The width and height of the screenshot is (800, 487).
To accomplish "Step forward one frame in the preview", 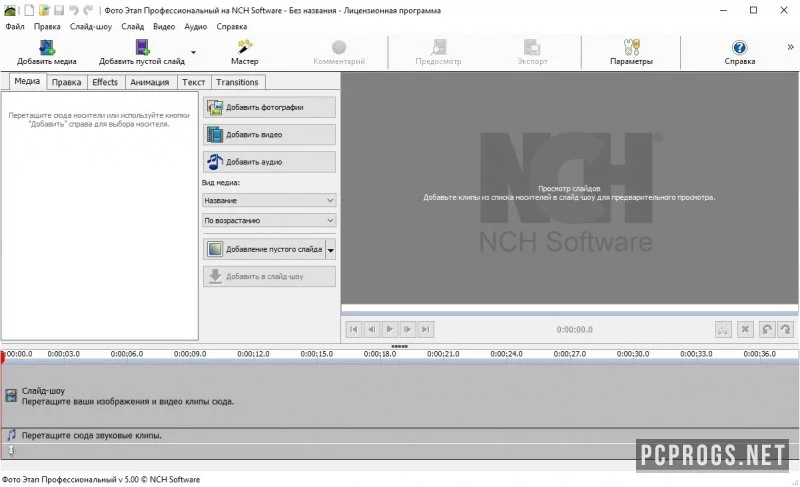I will click(407, 329).
